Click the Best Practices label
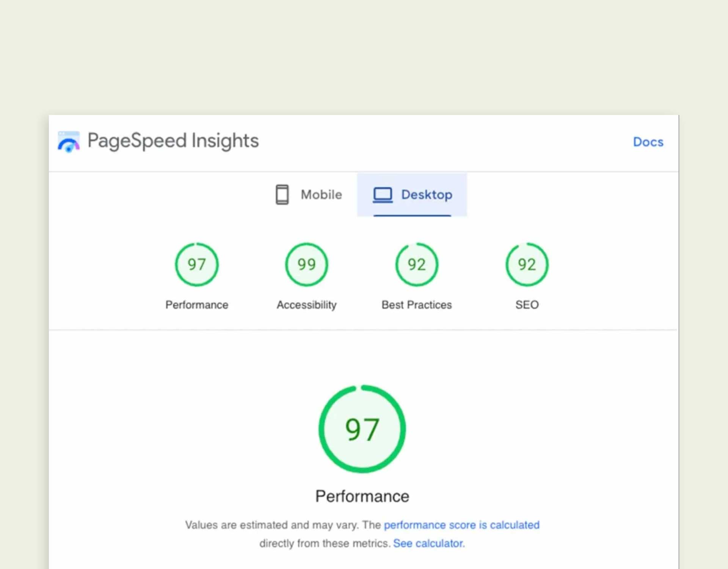Screen dimensions: 728x569 point(417,305)
